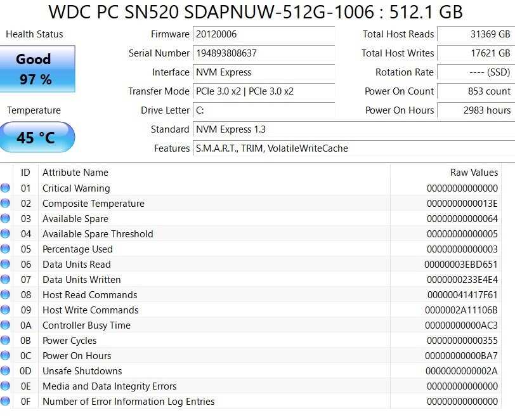Image resolution: width=515 pixels, height=420 pixels.
Task: Click raw value 0000000000002A
Action: click(x=462, y=371)
